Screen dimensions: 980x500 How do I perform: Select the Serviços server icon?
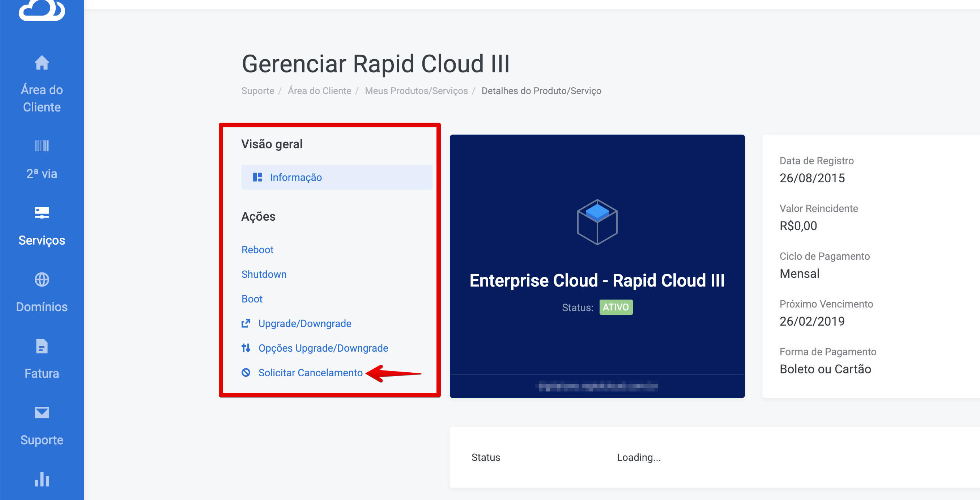pos(42,212)
